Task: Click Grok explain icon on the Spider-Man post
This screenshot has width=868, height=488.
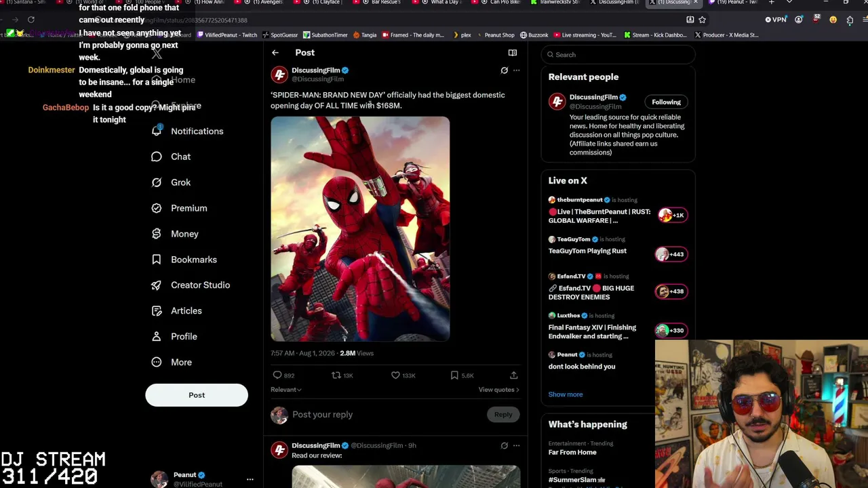Action: (x=504, y=70)
